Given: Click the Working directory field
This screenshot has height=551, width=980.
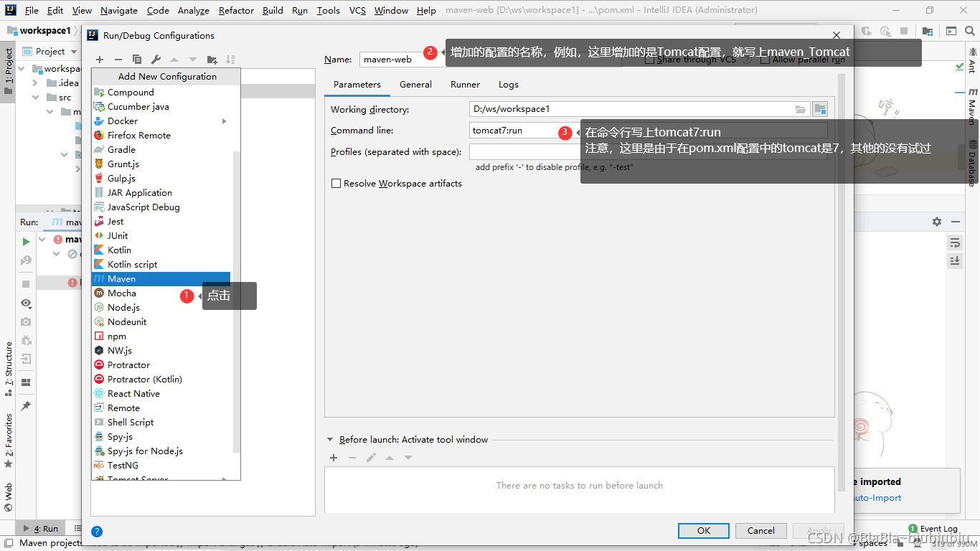Looking at the screenshot, I should [x=639, y=109].
